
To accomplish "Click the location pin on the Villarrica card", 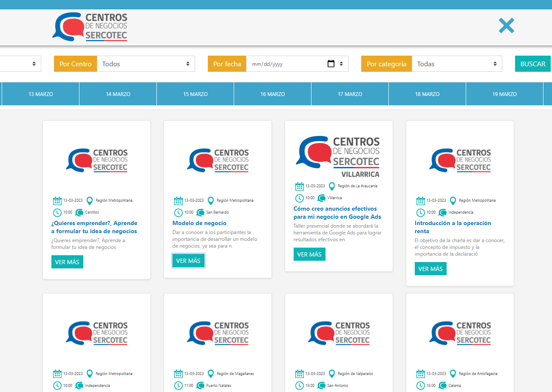I will (x=332, y=186).
